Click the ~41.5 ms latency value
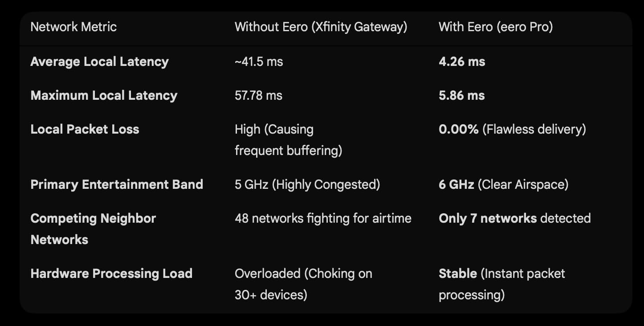The height and width of the screenshot is (326, 644). pyautogui.click(x=259, y=61)
